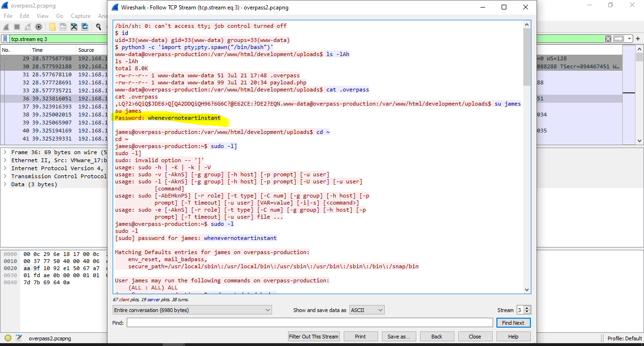Close the capture file with X icon
The image size is (644, 346).
(74, 27)
